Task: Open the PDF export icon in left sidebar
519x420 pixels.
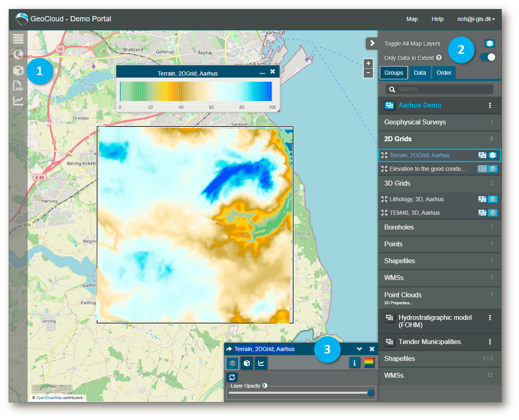Action: pos(18,85)
